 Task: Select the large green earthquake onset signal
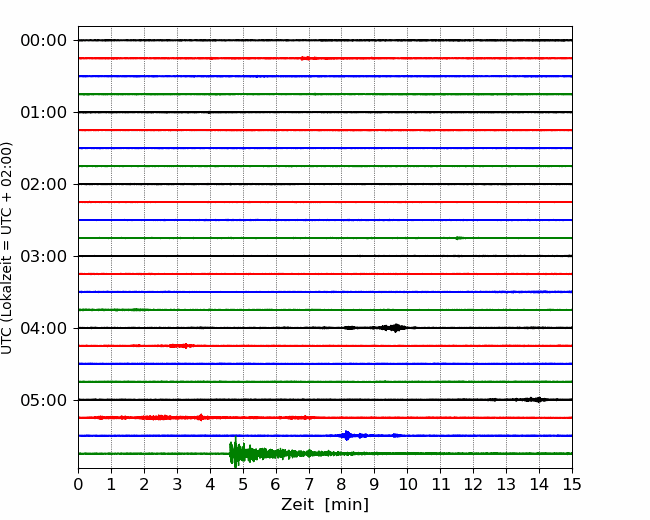coord(236,453)
